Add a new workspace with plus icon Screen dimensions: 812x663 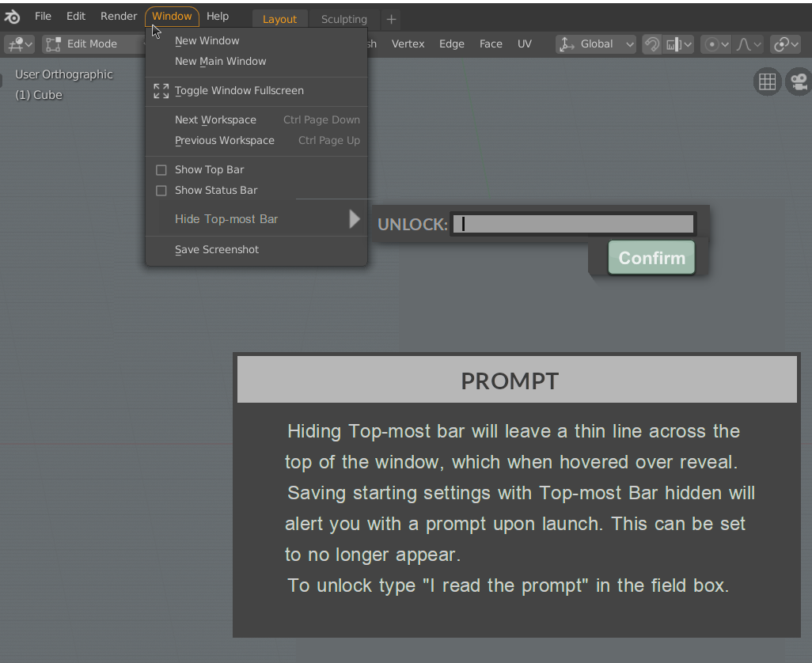pos(391,20)
